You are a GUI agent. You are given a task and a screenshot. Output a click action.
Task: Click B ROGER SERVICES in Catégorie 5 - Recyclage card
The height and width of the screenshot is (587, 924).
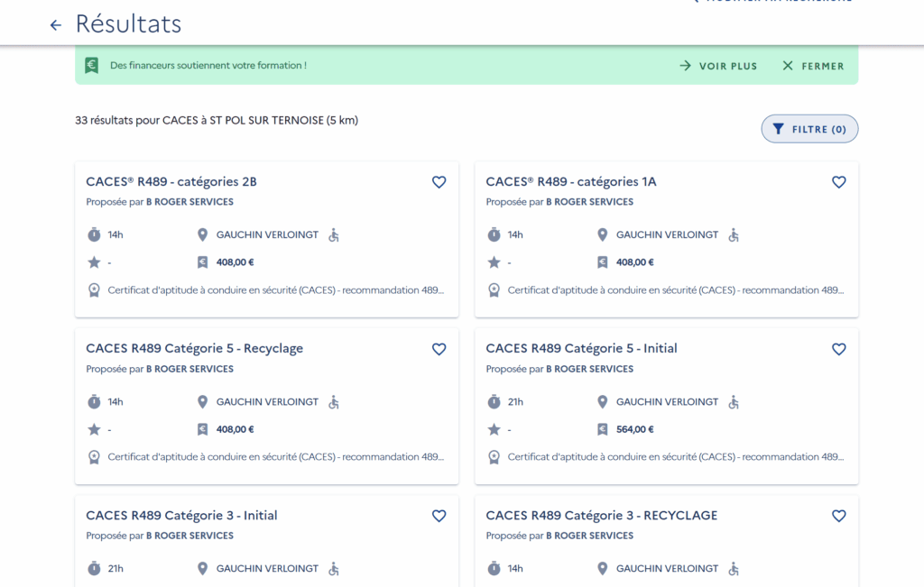(x=189, y=369)
